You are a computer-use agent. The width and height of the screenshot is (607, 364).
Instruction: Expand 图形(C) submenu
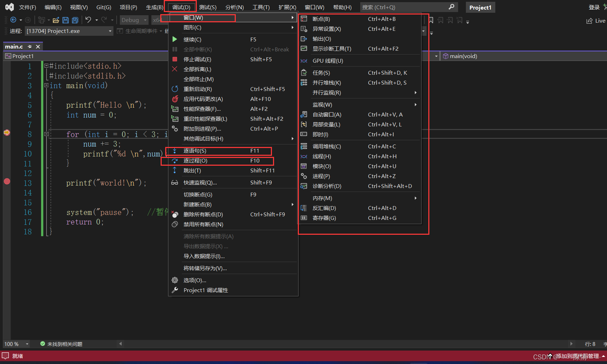tap(233, 28)
